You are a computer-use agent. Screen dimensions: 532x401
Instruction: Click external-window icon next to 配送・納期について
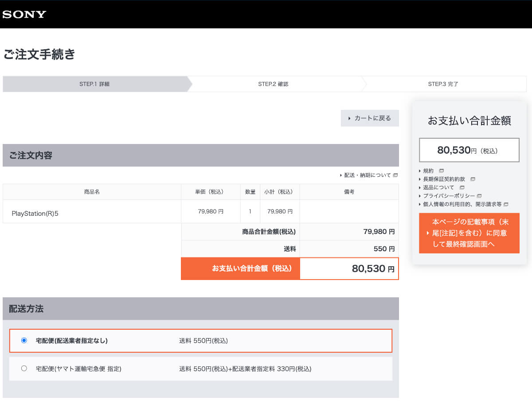tap(395, 175)
